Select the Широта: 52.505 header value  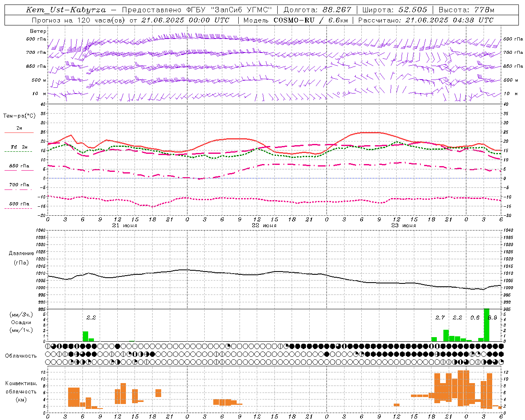(x=395, y=10)
